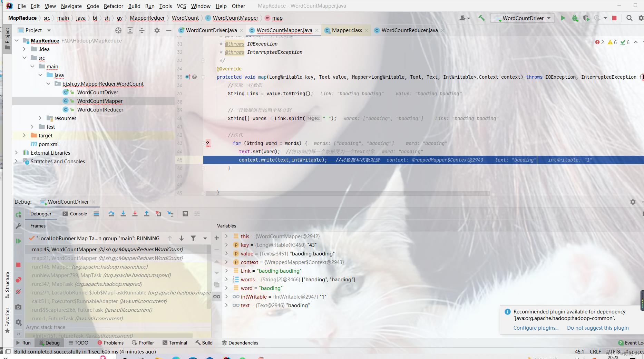Open Search Everywhere magnifier icon
Viewport: 644px width, 359px height.
click(x=629, y=18)
